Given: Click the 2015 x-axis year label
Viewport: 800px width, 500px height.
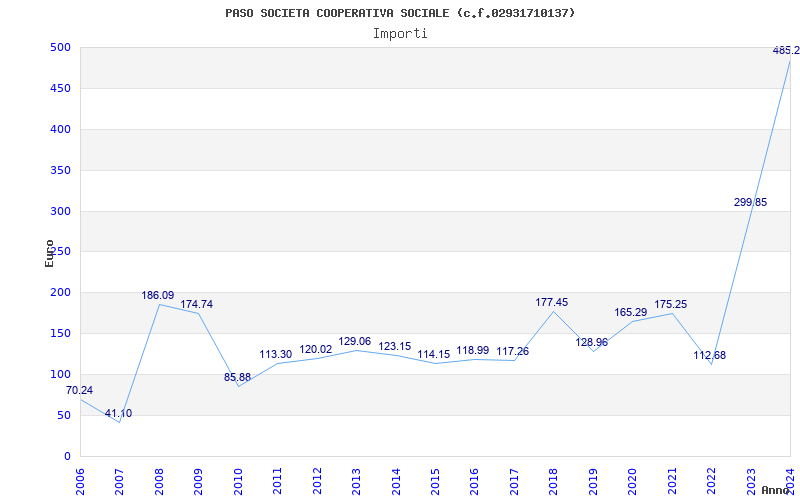Looking at the screenshot, I should click(436, 482).
